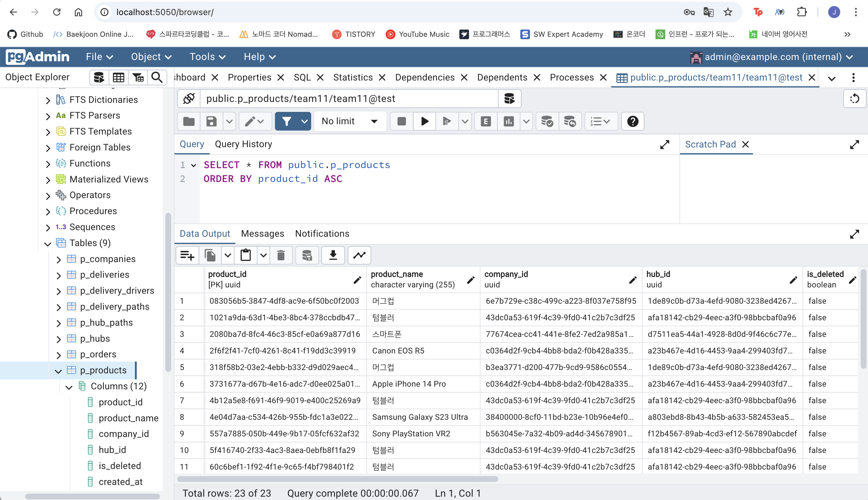Click the Save Data Changes database icon
This screenshot has height=500, width=868.
307,255
